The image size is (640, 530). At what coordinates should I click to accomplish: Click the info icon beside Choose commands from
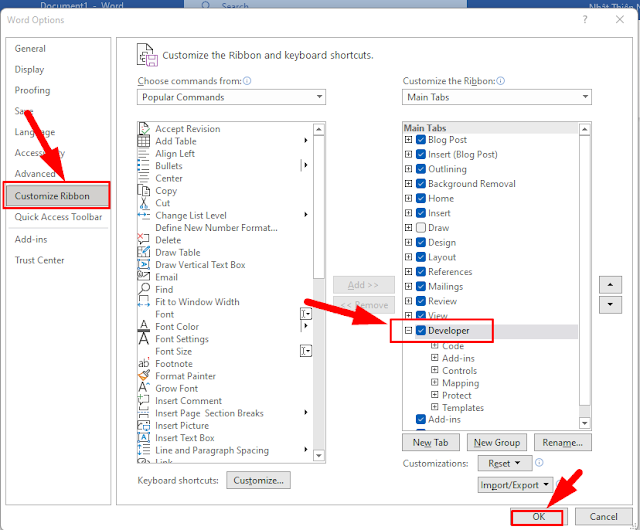247,81
